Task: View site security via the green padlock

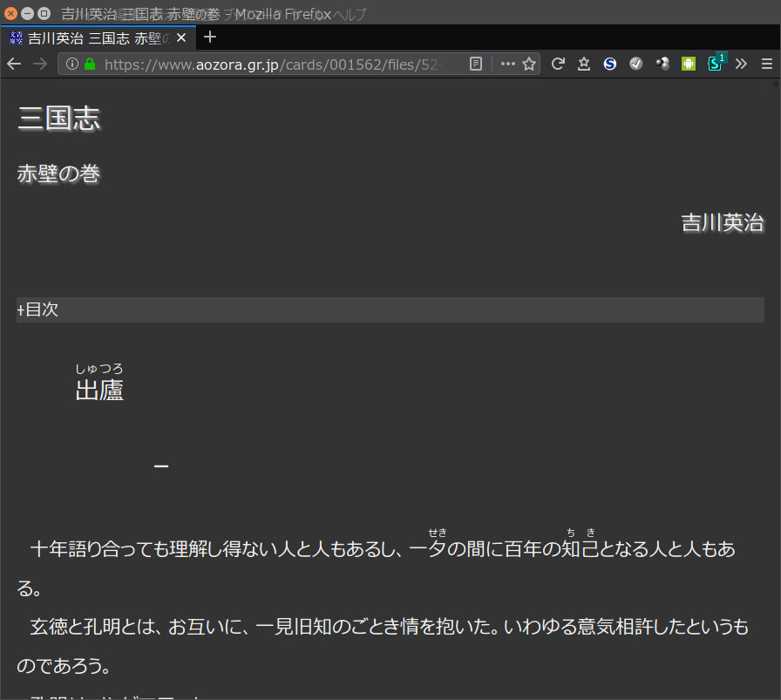Action: coord(90,64)
